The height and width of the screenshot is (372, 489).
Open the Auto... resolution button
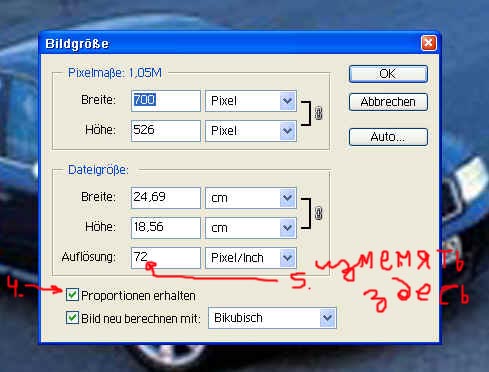click(388, 137)
